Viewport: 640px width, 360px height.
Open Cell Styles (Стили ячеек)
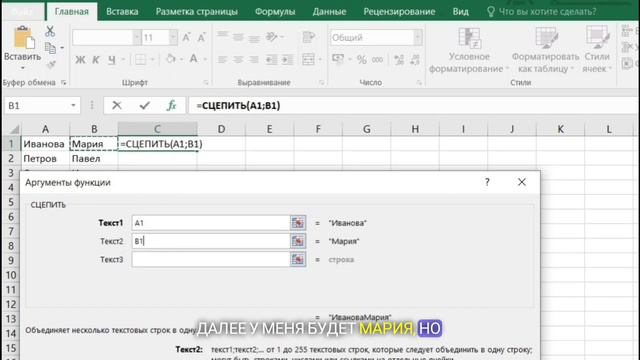click(597, 49)
